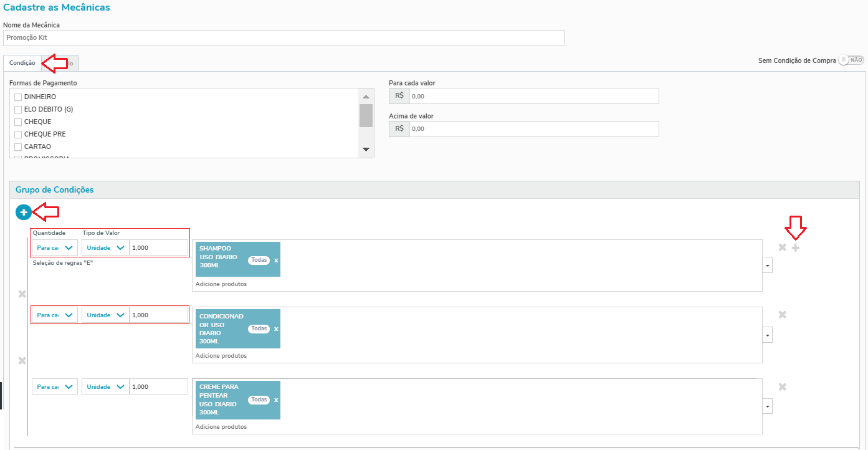Open the Quantidade dropdown in SHAMPOO row
The image size is (868, 450).
pyautogui.click(x=55, y=247)
